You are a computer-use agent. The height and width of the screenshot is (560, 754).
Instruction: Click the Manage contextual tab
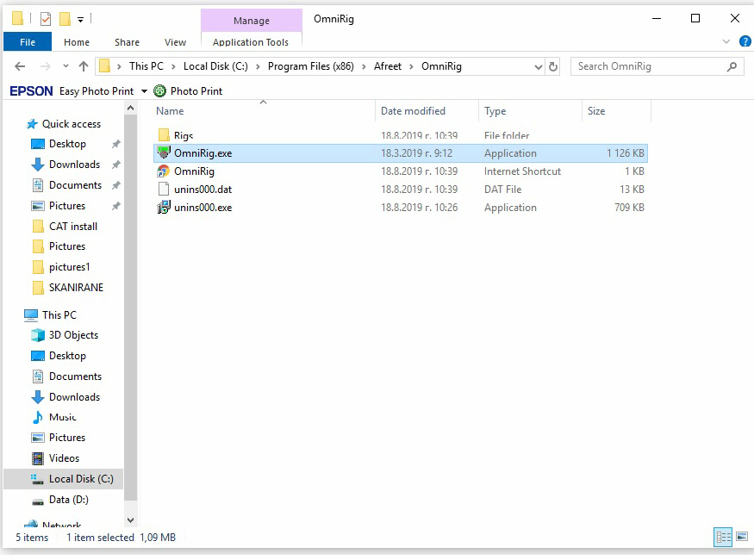click(x=252, y=20)
